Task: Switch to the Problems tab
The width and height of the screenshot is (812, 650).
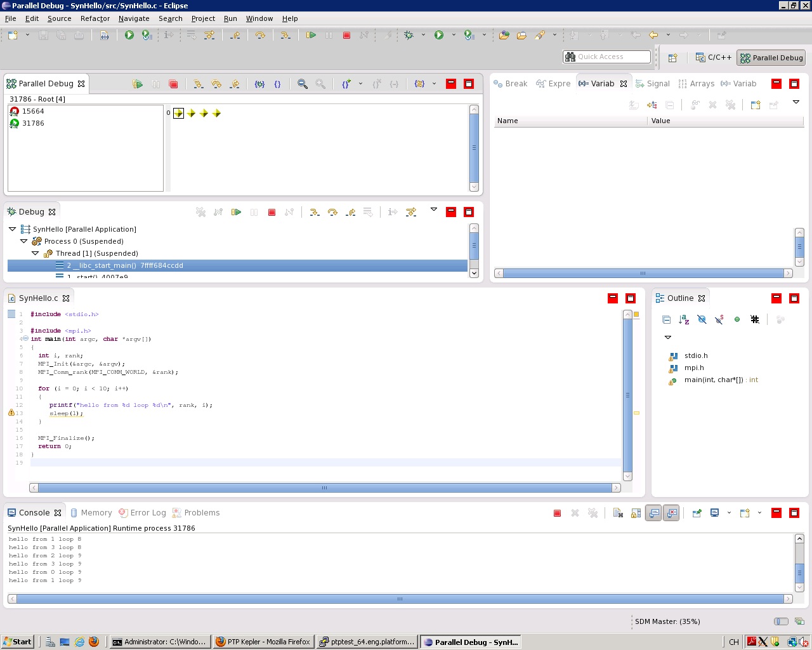Action: tap(201, 513)
